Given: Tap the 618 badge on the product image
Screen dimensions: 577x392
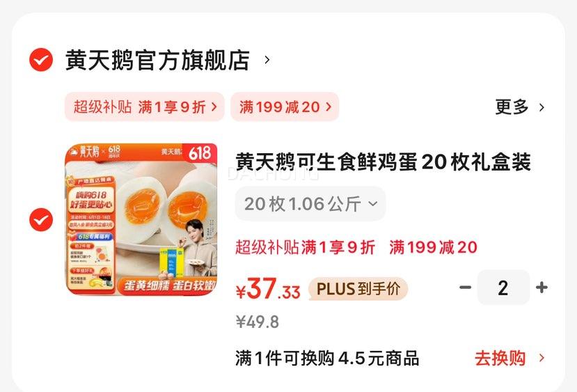Looking at the screenshot, I should click(x=200, y=152).
